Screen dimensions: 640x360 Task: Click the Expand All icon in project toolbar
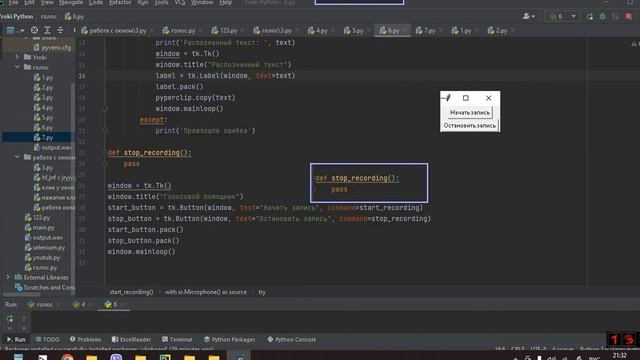[x=47, y=30]
